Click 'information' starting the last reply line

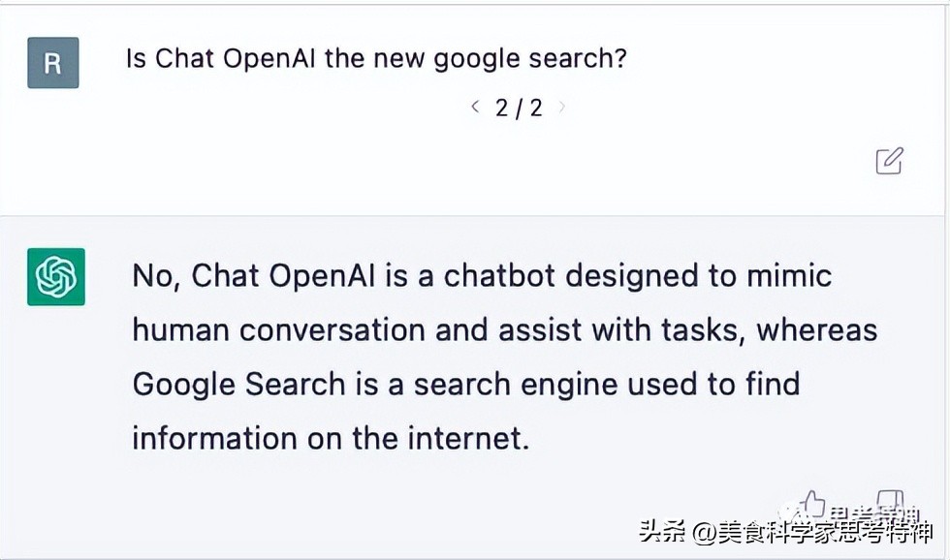coord(215,439)
